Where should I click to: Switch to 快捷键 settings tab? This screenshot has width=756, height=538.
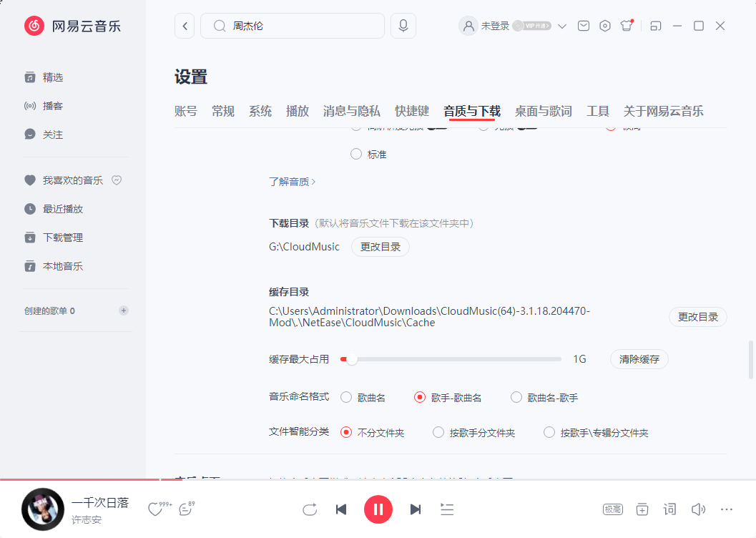(412, 111)
